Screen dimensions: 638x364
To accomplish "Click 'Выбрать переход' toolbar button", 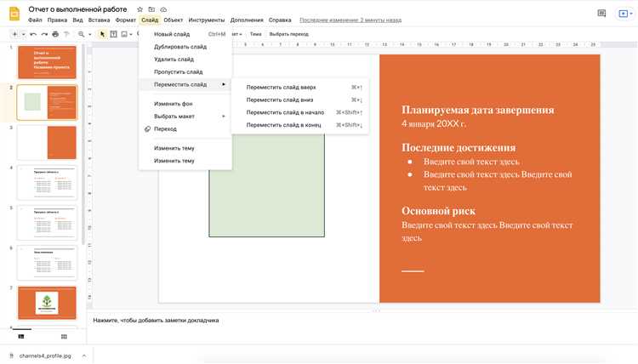I will tap(288, 34).
